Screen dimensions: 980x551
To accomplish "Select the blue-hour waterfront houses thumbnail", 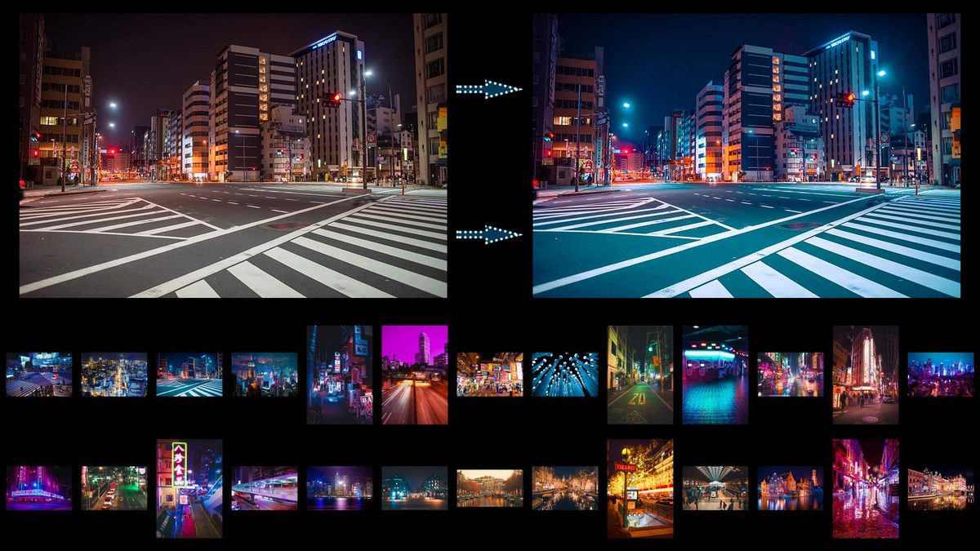I will pos(791,488).
